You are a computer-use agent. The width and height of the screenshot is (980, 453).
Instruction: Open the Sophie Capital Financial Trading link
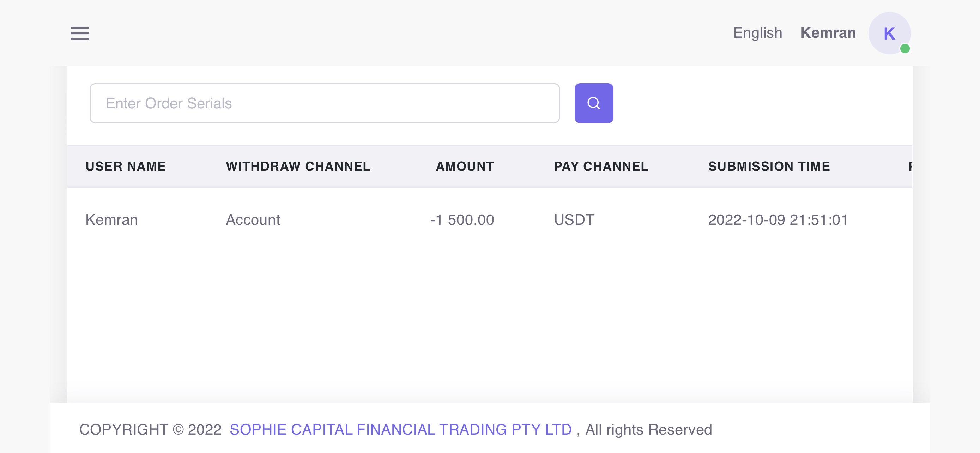pyautogui.click(x=401, y=429)
